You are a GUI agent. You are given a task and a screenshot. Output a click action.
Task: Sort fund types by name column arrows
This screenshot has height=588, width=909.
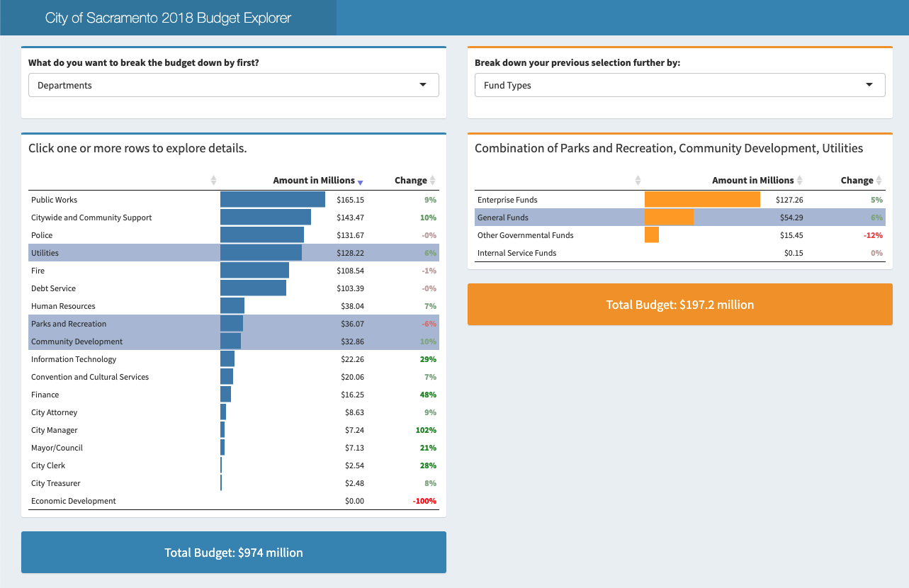638,181
